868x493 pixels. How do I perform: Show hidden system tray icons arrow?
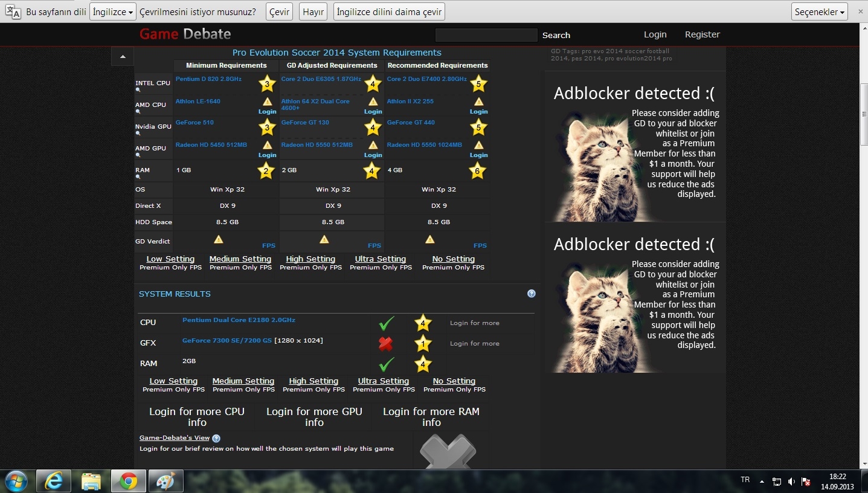762,482
